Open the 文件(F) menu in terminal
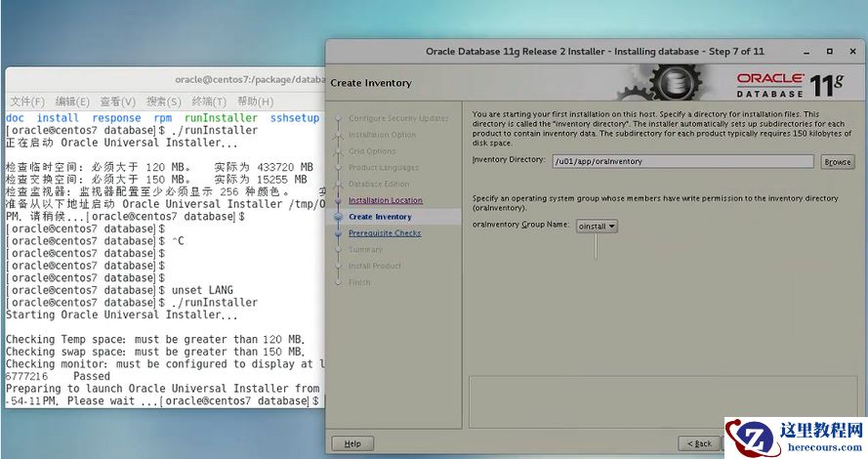868x459 pixels. point(27,102)
